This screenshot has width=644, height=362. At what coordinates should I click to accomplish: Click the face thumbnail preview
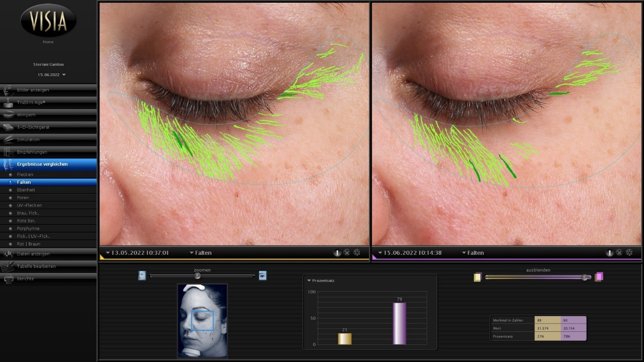202,321
